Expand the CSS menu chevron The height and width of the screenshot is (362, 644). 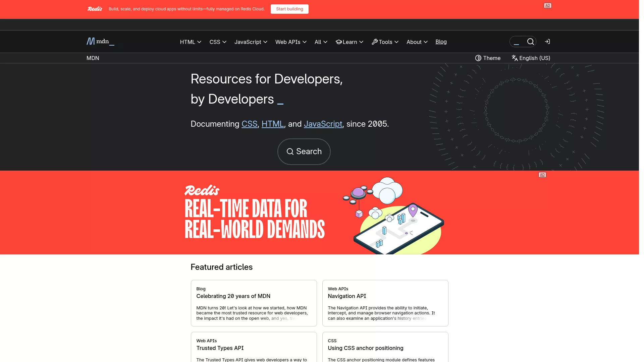click(224, 42)
